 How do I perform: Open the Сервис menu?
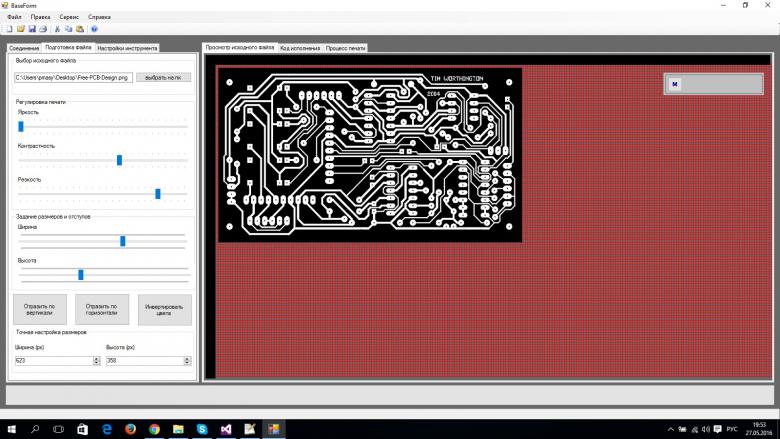(x=69, y=17)
